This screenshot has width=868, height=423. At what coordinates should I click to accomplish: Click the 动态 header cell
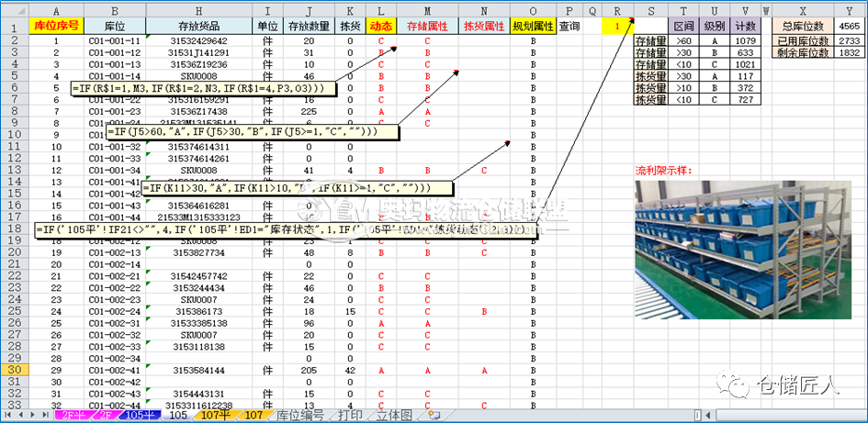pos(381,26)
